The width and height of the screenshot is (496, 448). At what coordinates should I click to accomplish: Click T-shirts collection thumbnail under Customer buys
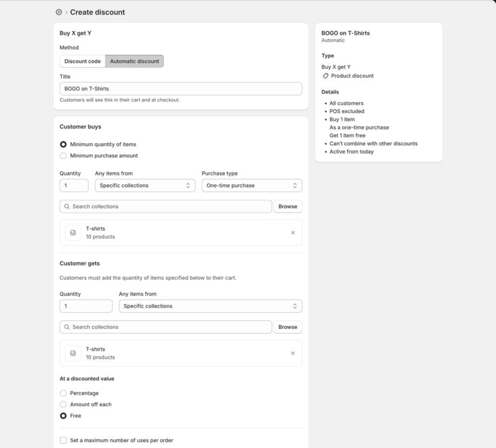pos(73,233)
